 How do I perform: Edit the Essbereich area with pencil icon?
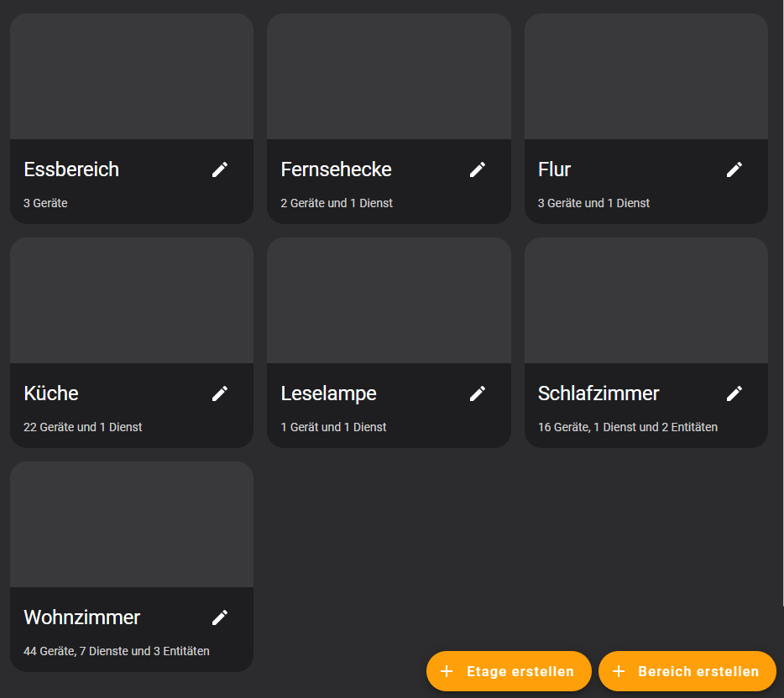tap(220, 169)
